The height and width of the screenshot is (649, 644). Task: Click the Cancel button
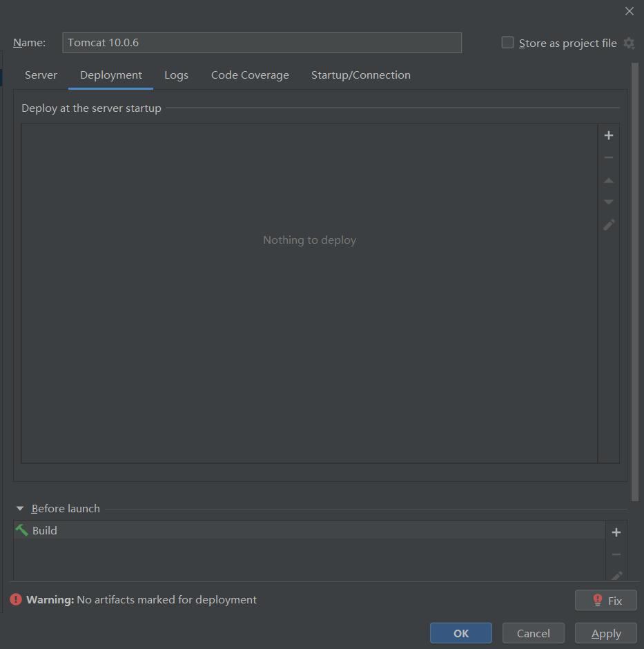[534, 633]
